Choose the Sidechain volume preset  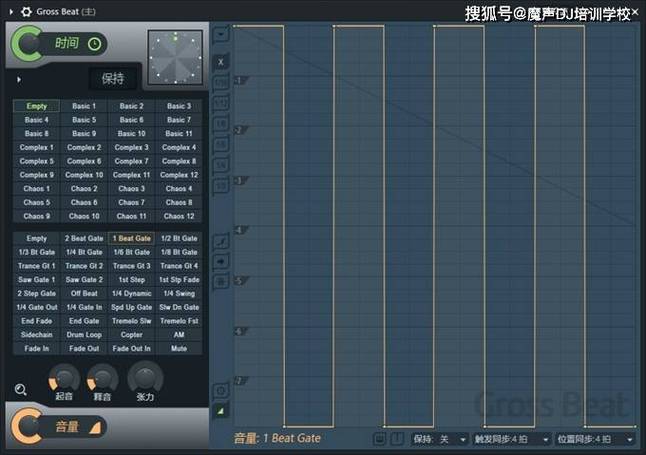pyautogui.click(x=37, y=335)
